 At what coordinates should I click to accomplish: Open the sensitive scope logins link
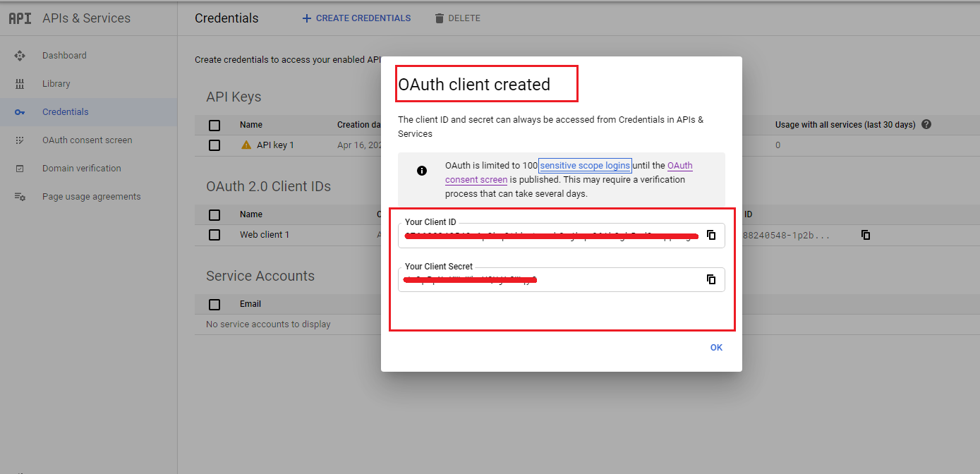point(584,165)
